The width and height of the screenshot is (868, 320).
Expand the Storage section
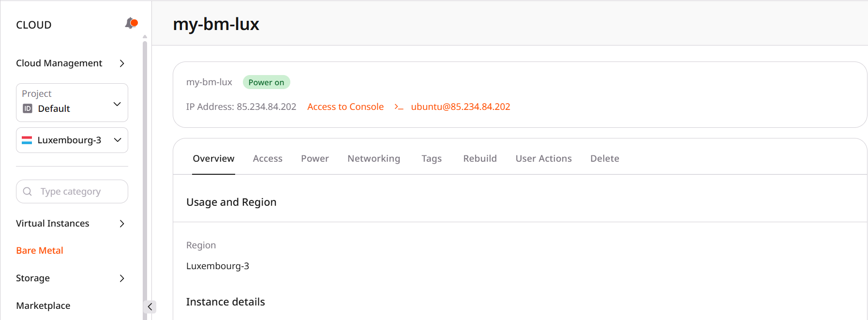(71, 278)
